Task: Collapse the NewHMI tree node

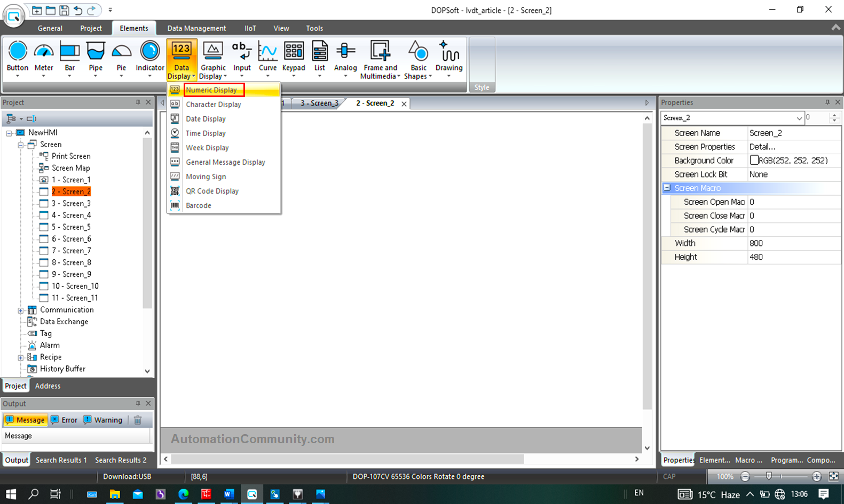Action: (x=9, y=133)
